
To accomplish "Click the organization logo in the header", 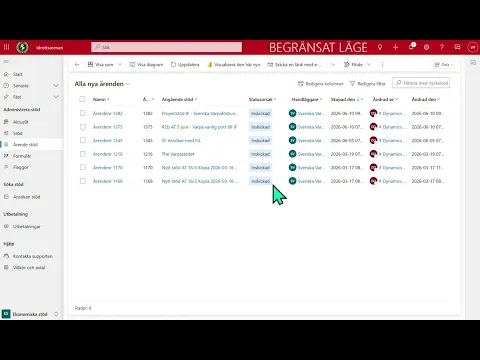I will [x=22, y=47].
